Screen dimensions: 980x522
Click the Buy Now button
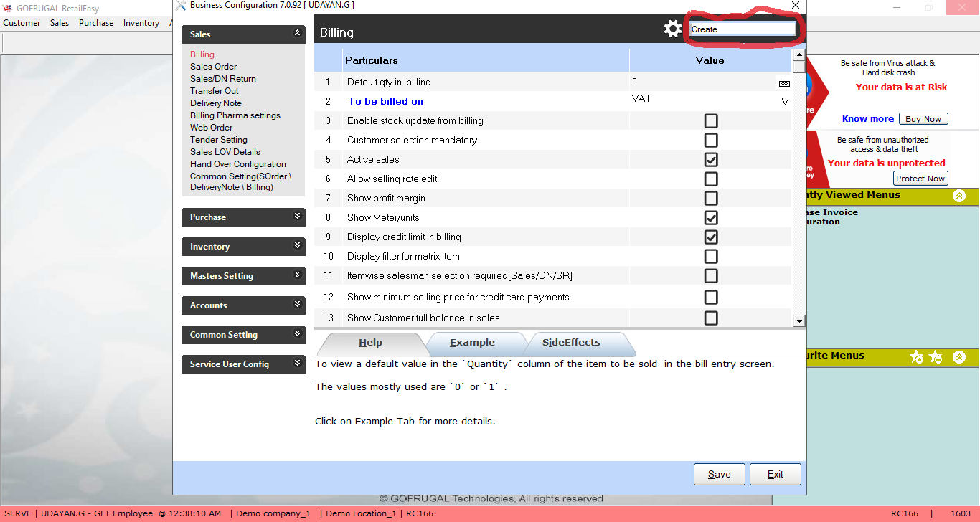pyautogui.click(x=923, y=119)
